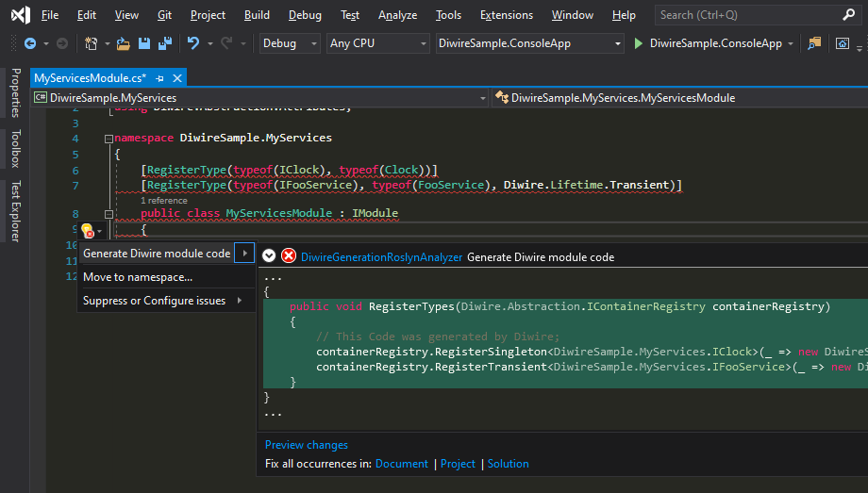The width and height of the screenshot is (868, 493).
Task: Click the lightbulb quick actions icon
Action: (87, 230)
